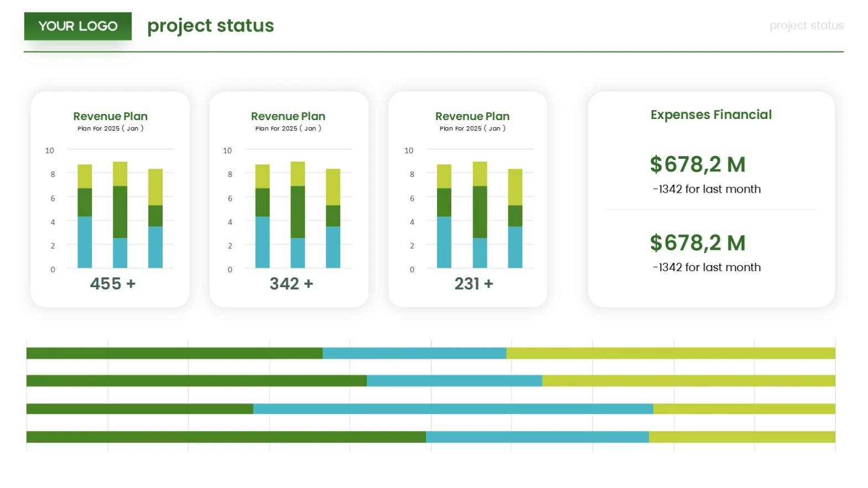Select the yellow-green segment of the second horizontal bar

tap(689, 381)
